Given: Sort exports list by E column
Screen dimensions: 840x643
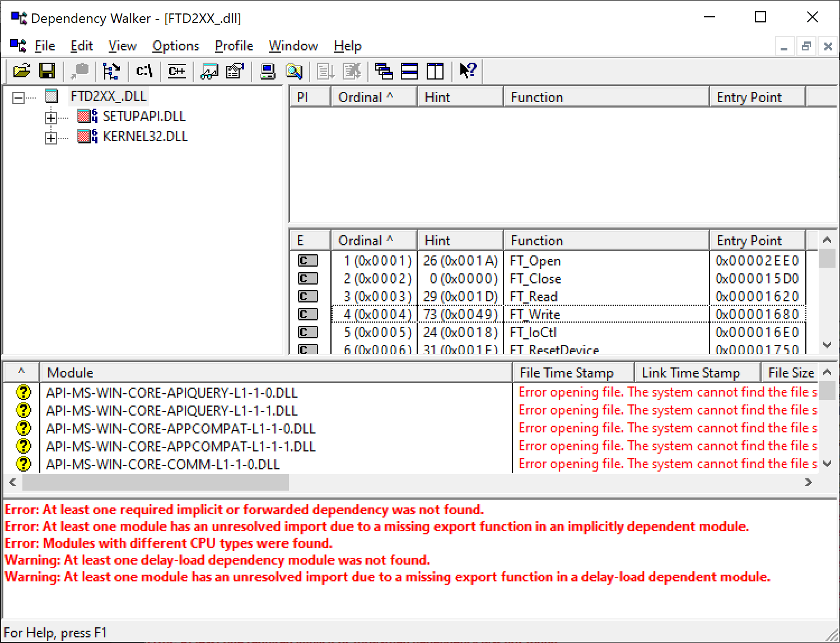Looking at the screenshot, I should (x=310, y=240).
